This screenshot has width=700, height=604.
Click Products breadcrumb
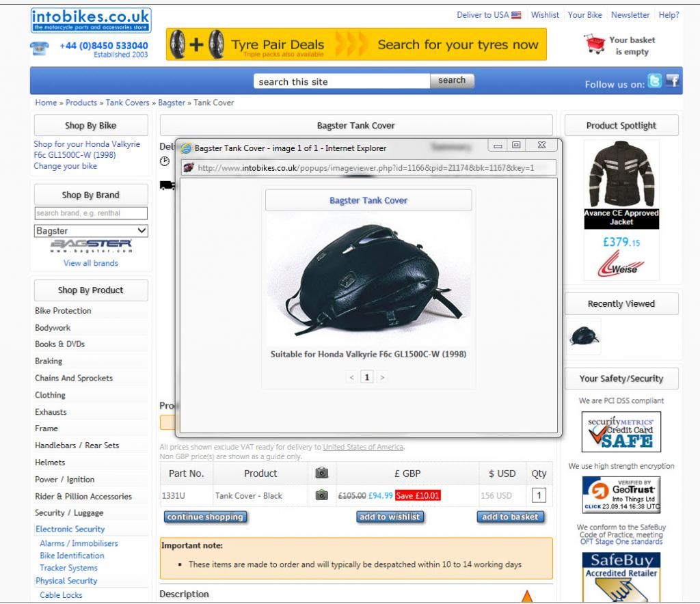coord(81,102)
